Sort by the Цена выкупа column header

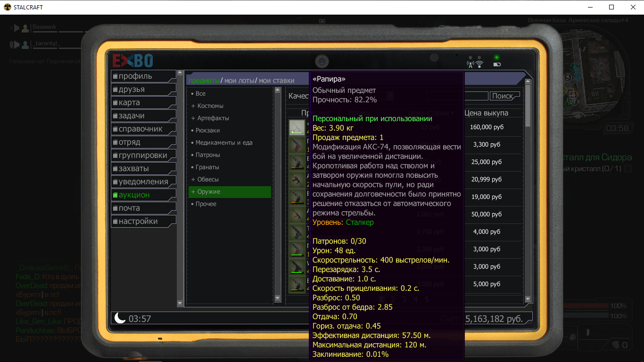click(486, 113)
